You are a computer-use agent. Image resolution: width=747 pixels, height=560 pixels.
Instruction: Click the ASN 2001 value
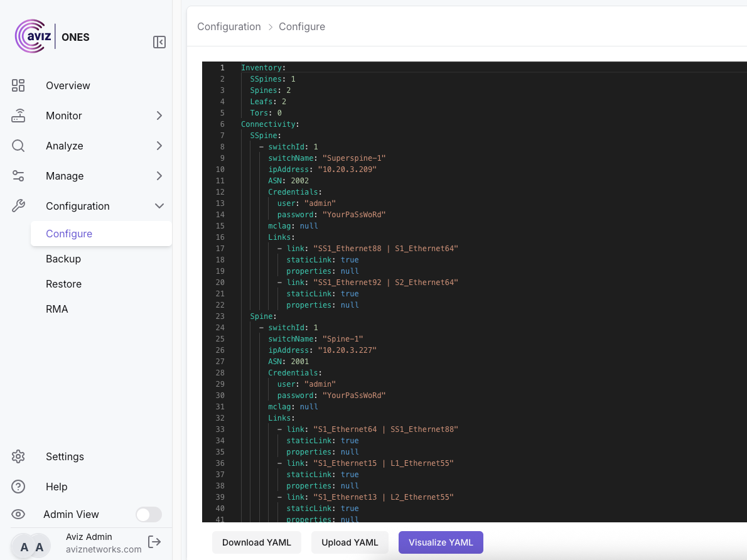click(299, 361)
